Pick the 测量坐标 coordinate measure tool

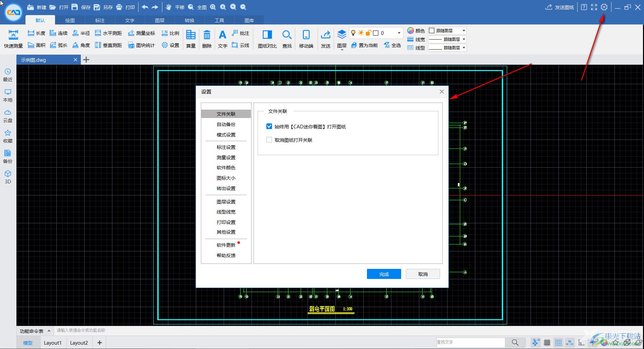tap(141, 33)
